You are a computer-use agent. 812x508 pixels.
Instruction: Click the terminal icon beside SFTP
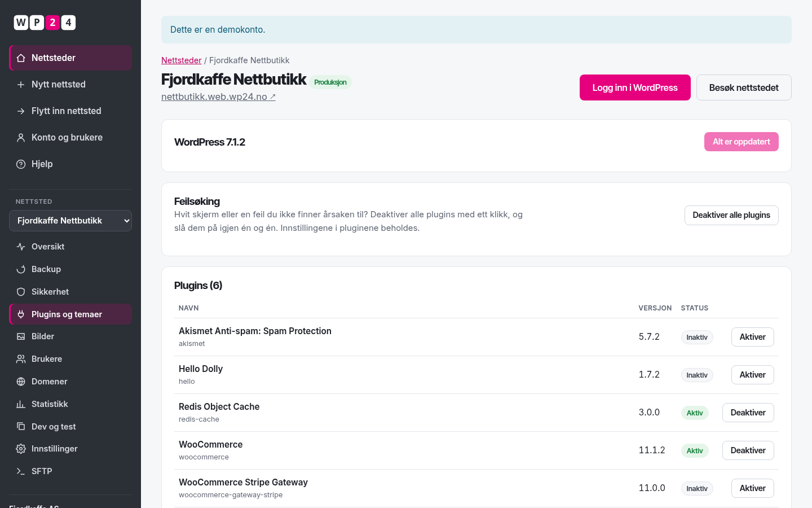pyautogui.click(x=21, y=471)
